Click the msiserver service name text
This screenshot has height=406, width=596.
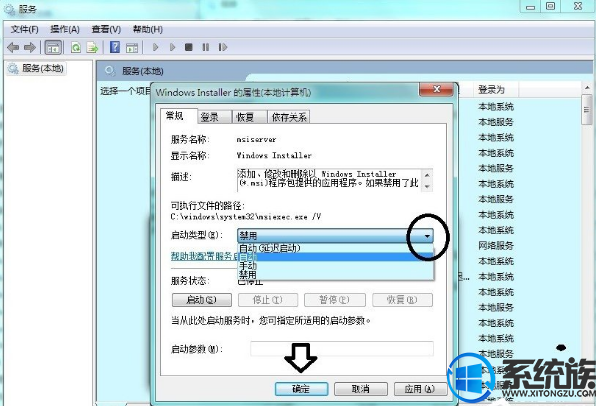tap(256, 140)
